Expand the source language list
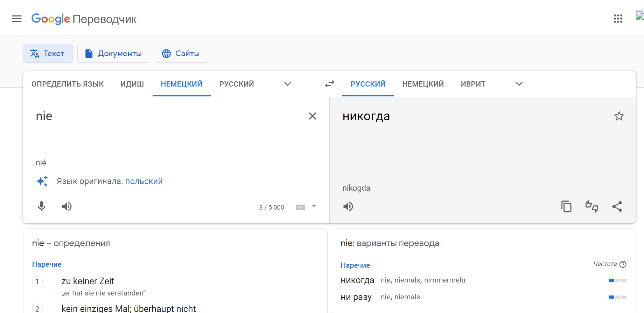Viewport: 644px width, 313px height. [x=288, y=84]
